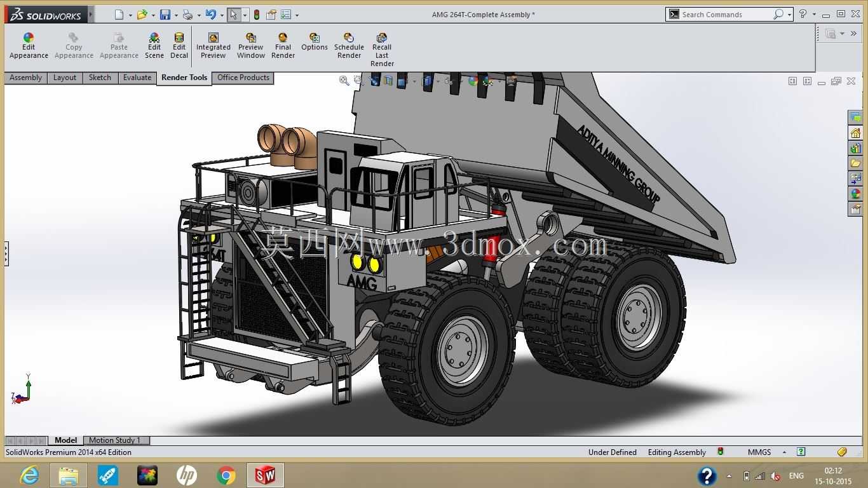Click the search magnifier icon

coord(778,14)
